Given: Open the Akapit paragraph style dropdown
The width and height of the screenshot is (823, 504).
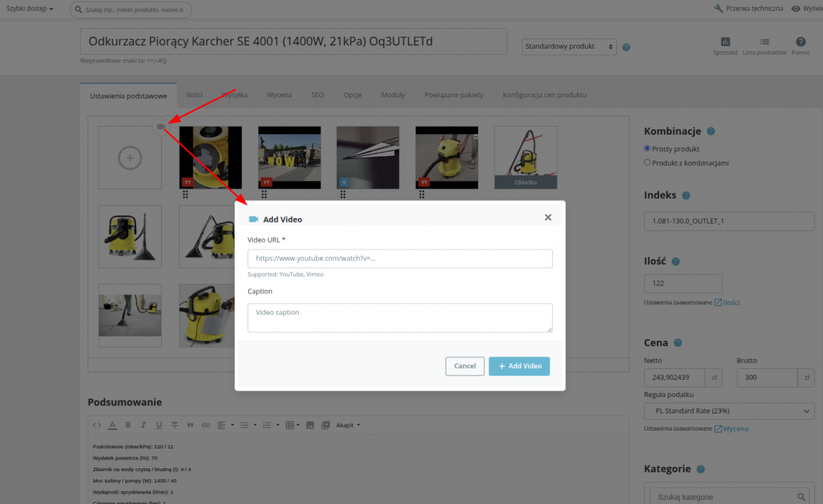Looking at the screenshot, I should click(x=347, y=425).
